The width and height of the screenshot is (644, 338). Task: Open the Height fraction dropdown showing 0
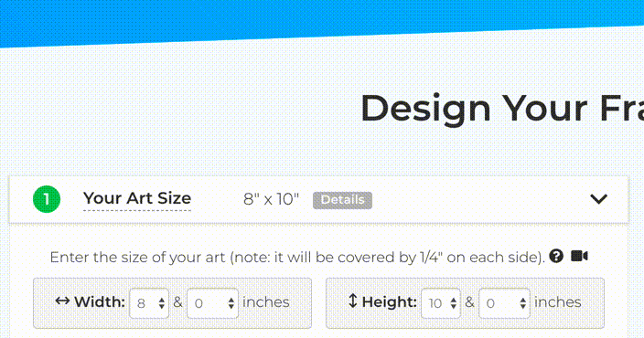(504, 303)
